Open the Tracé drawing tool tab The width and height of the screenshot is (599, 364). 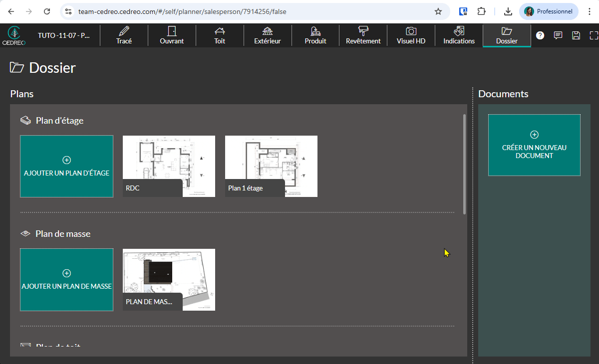coord(124,35)
